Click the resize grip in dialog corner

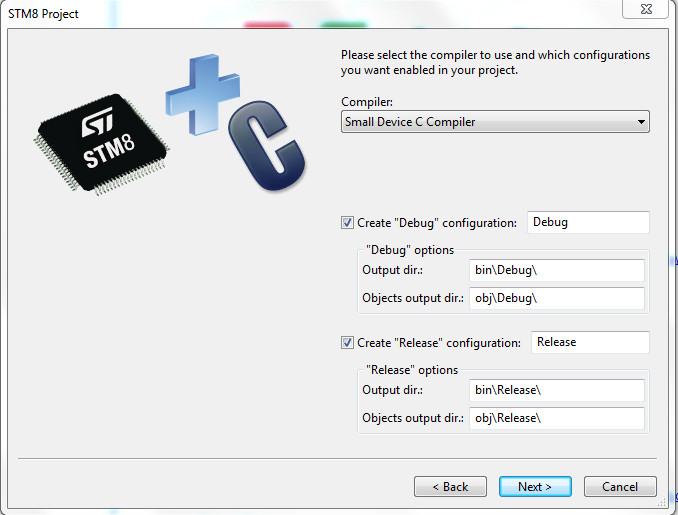click(662, 502)
